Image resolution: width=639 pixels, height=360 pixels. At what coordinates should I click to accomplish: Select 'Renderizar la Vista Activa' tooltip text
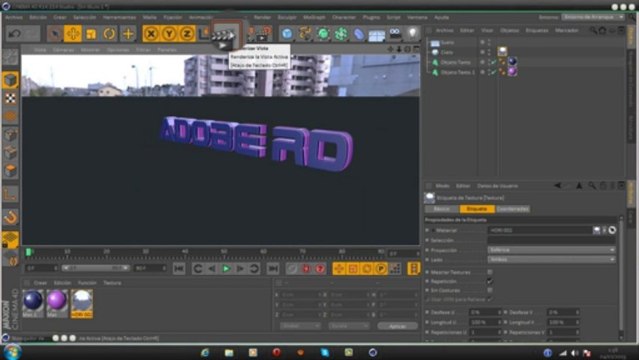point(259,57)
